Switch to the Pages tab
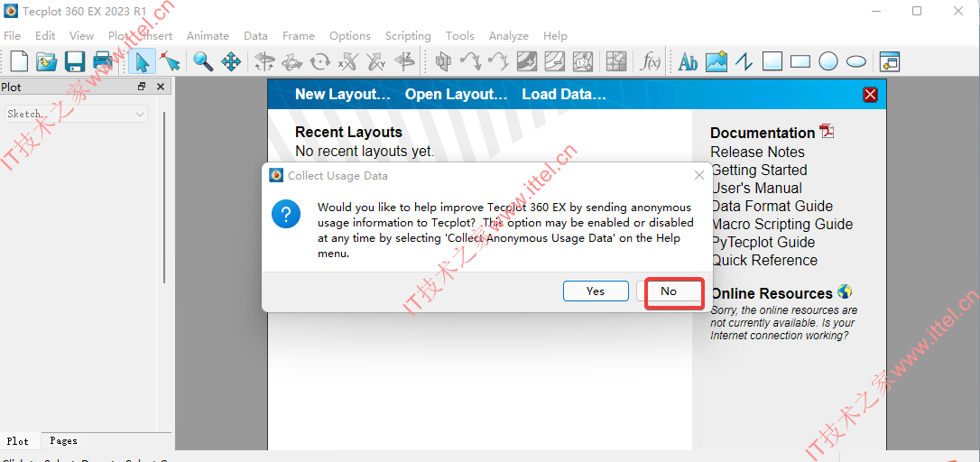This screenshot has width=980, height=462. (64, 440)
